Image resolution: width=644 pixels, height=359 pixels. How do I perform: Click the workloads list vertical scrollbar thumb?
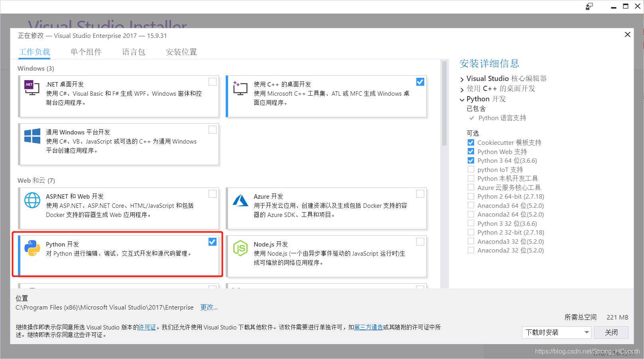(444, 104)
